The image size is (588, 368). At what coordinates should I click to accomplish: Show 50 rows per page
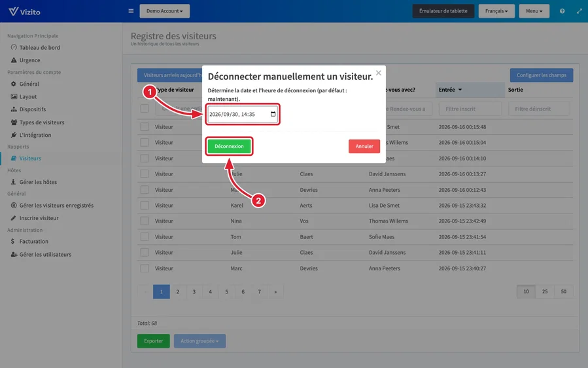pyautogui.click(x=564, y=291)
